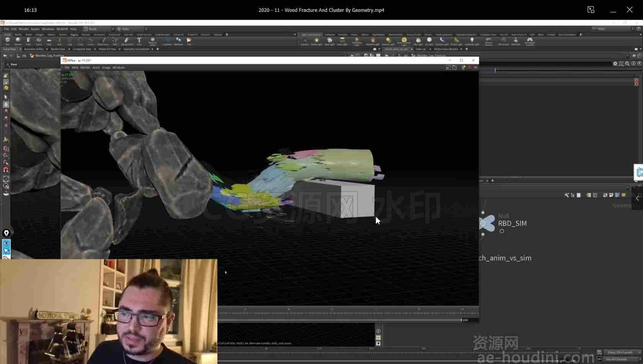643x364 pixels.
Task: Exit video full-screen via top-right player icon
Action: coord(591,10)
